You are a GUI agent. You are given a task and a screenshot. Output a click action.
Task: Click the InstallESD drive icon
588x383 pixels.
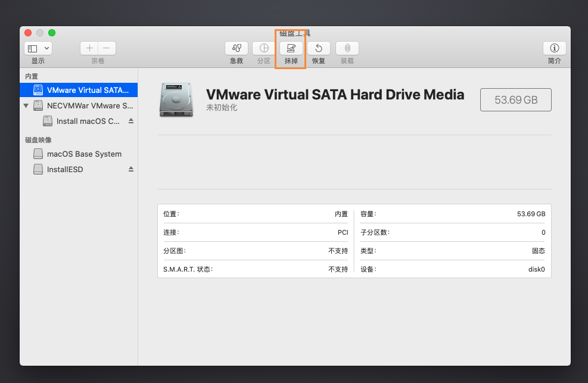[x=38, y=169]
